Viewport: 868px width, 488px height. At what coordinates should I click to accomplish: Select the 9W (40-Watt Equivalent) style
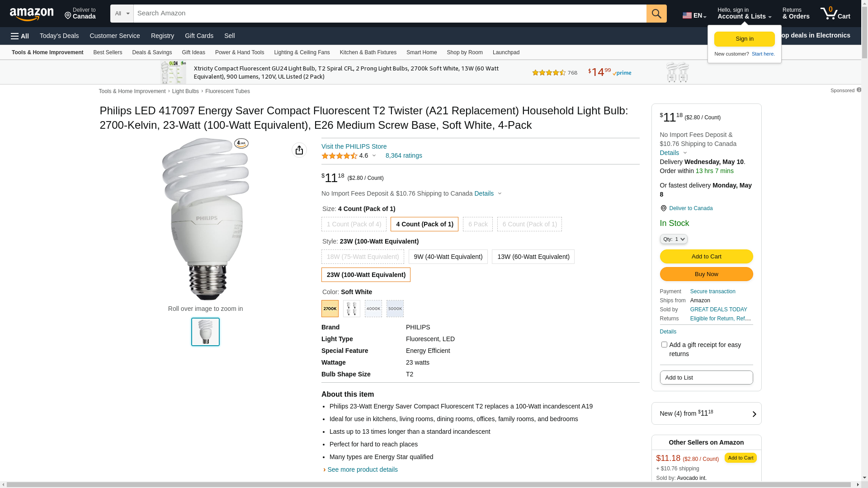[x=448, y=257]
